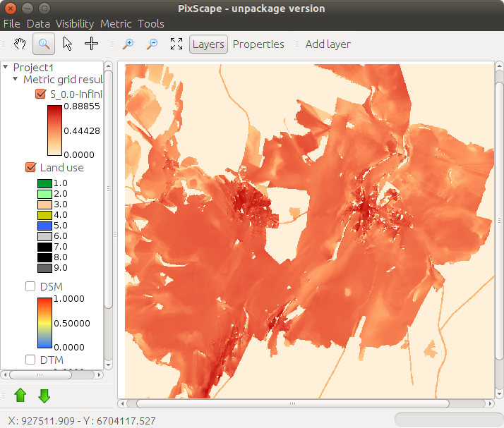The image size is (504, 428).
Task: Collapse Metric grid result group
Action: coord(16,80)
